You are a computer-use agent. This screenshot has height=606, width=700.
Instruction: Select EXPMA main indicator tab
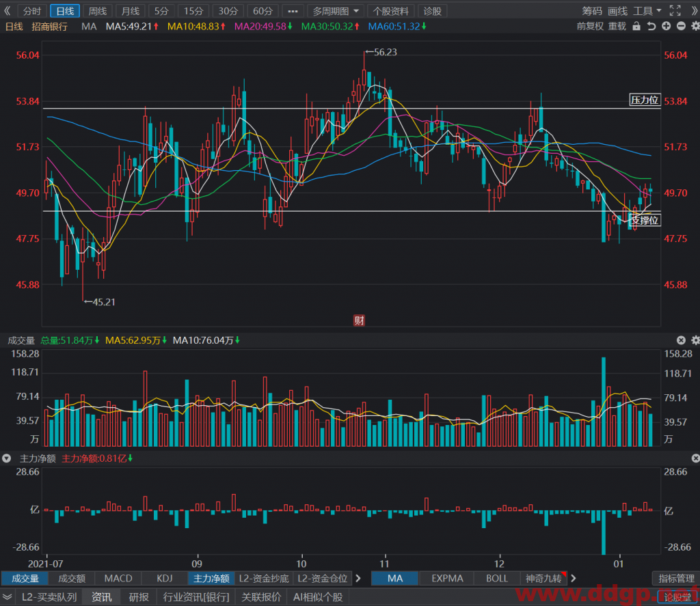point(447,579)
